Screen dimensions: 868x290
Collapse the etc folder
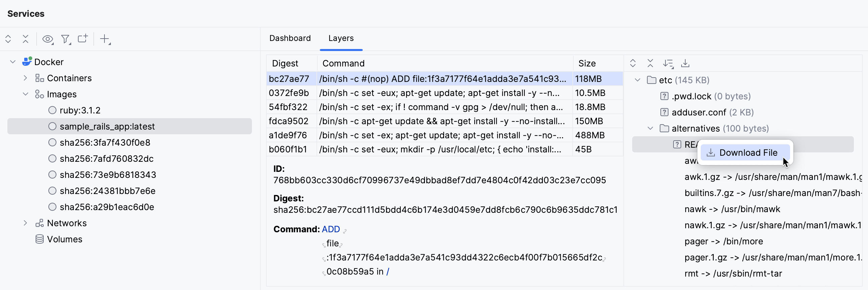point(638,80)
